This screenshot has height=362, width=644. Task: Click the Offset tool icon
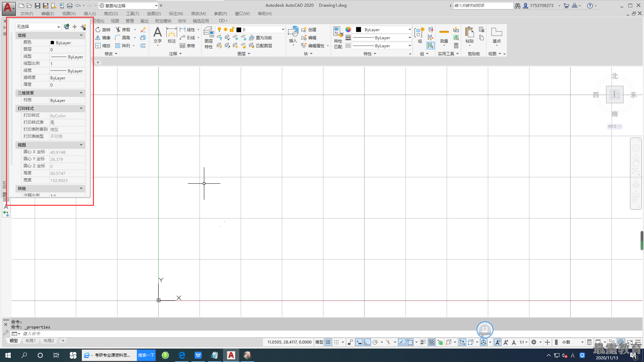143,46
